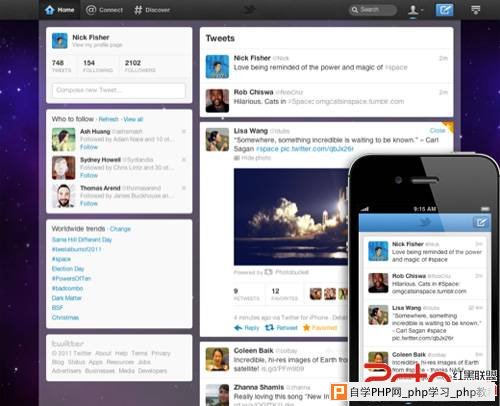The width and height of the screenshot is (500, 406).
Task: Click Thomas Arend's avatar
Action: tap(63, 196)
